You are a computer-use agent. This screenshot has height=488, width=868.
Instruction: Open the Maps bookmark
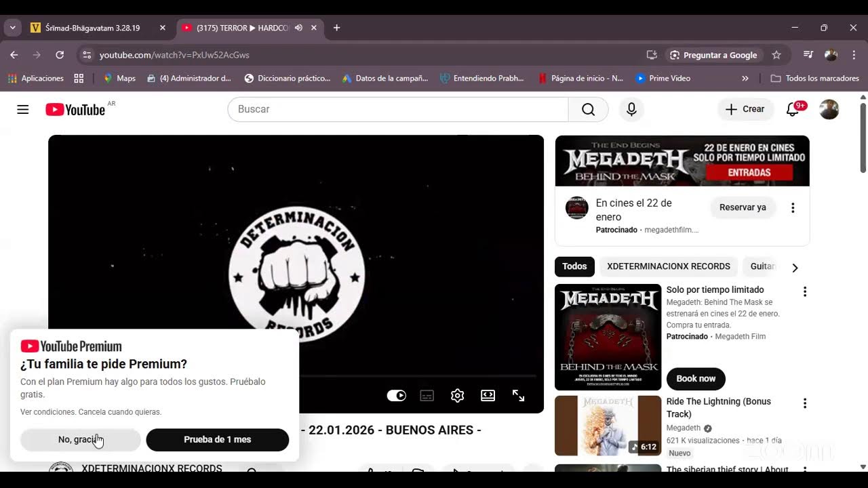click(x=119, y=79)
